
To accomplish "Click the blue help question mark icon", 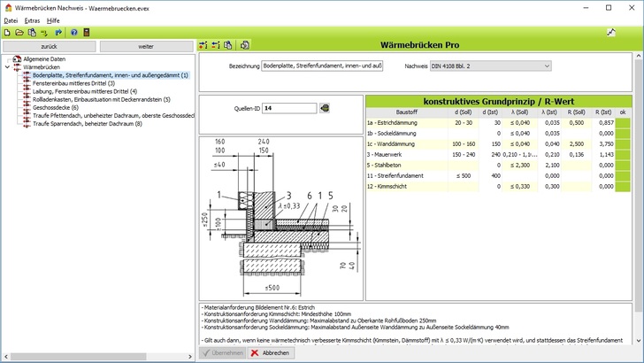I will pyautogui.click(x=74, y=32).
